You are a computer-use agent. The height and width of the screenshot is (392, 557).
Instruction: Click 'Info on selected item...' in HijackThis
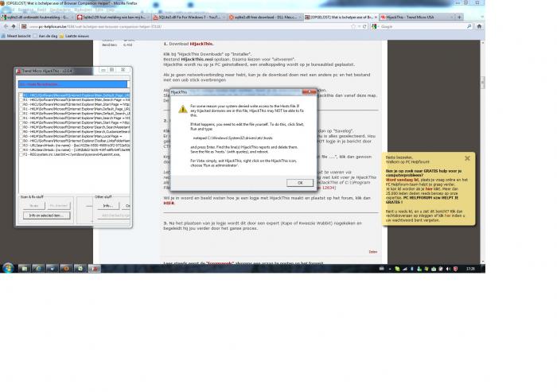[46, 215]
